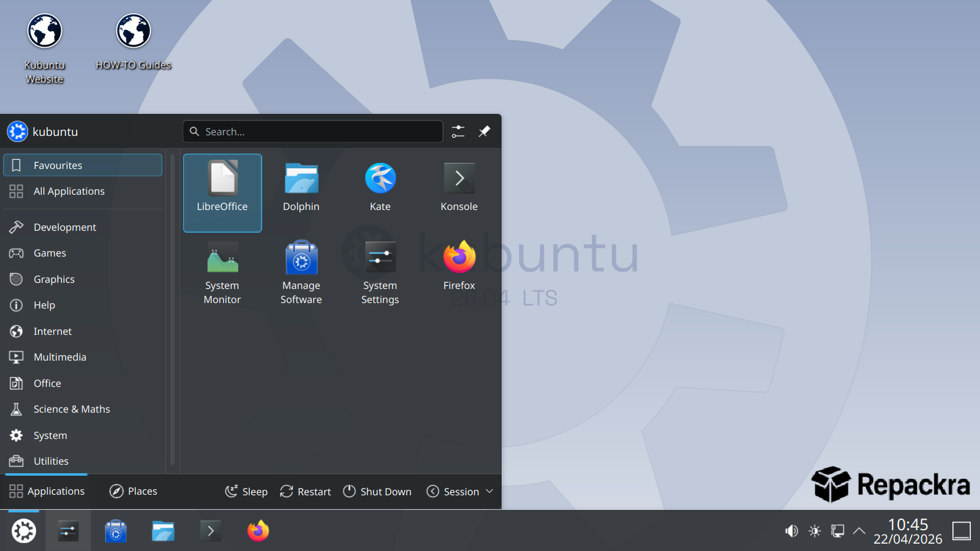Click the kubuntu user avatar

(x=17, y=131)
